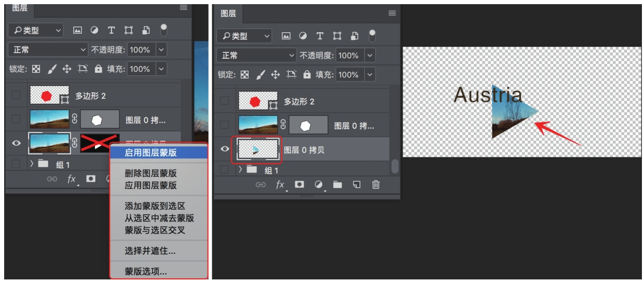Show 组 1 group in left panel
Image resolution: width=644 pixels, height=281 pixels.
(x=15, y=164)
